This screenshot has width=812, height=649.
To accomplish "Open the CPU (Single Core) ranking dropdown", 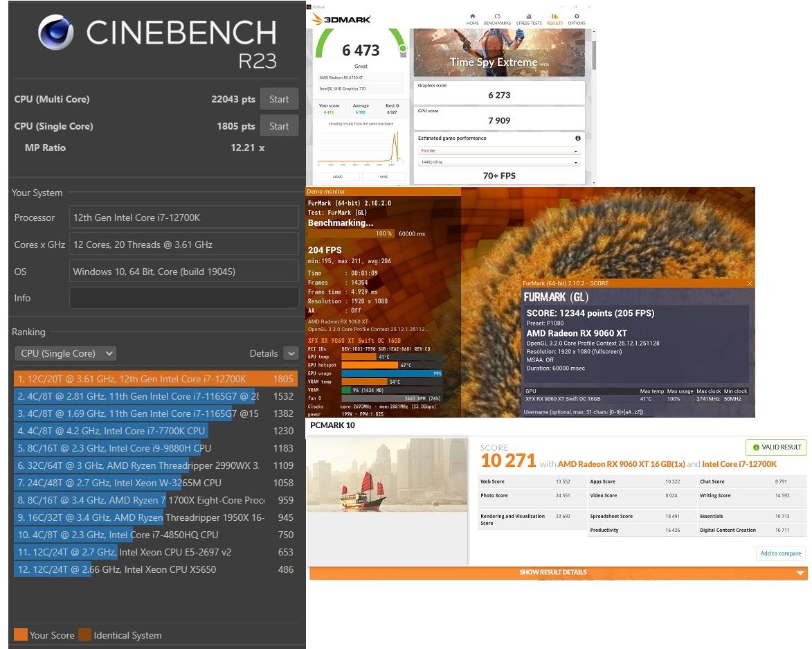I will click(x=65, y=353).
